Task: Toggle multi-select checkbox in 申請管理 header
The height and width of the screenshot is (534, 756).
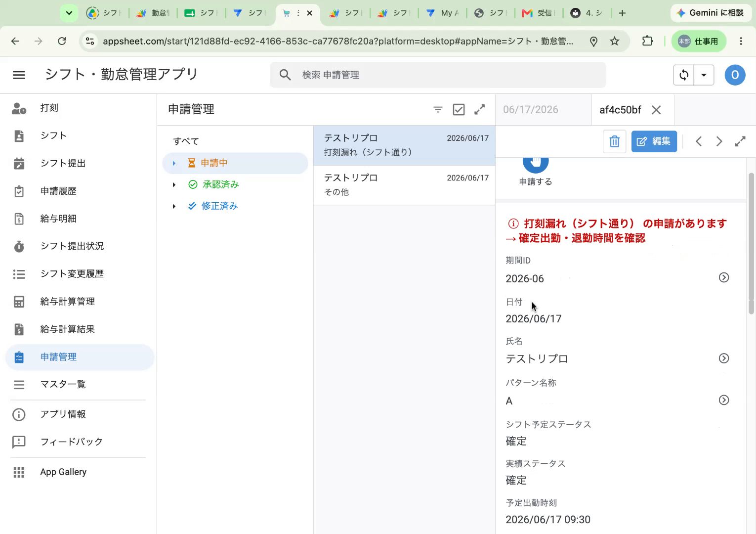Action: pos(459,110)
